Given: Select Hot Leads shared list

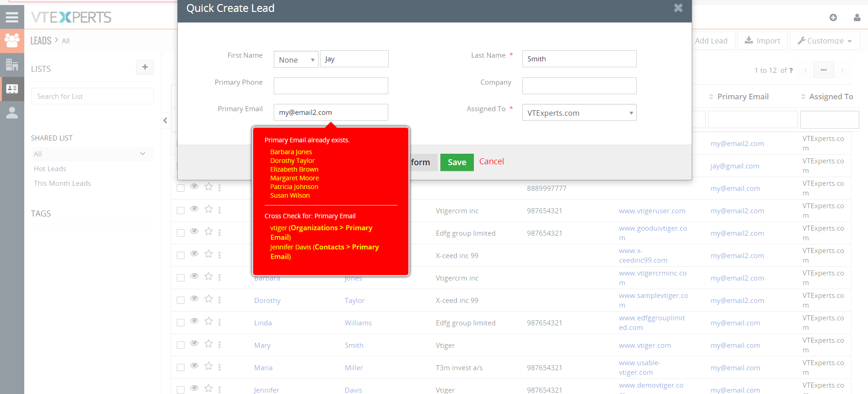Looking at the screenshot, I should (50, 169).
